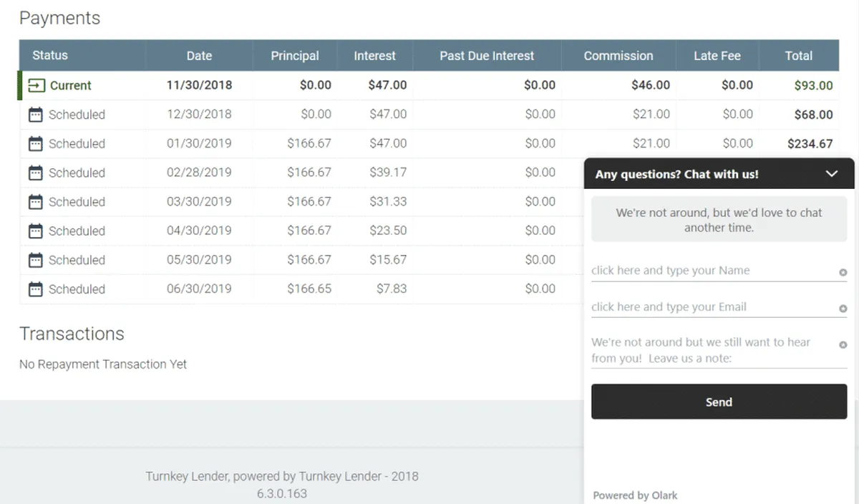
Task: Click calendar icon for 01/30/2019 payment
Action: (35, 144)
